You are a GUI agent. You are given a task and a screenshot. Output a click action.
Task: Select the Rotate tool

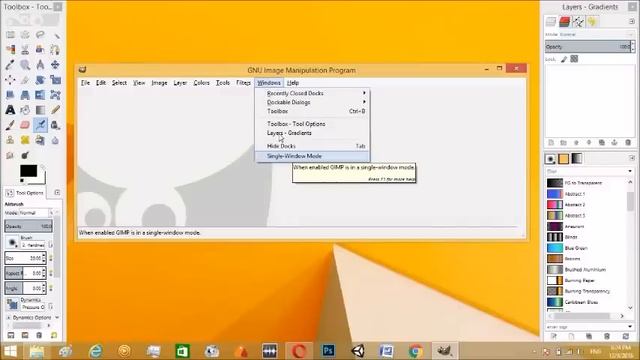point(40,80)
